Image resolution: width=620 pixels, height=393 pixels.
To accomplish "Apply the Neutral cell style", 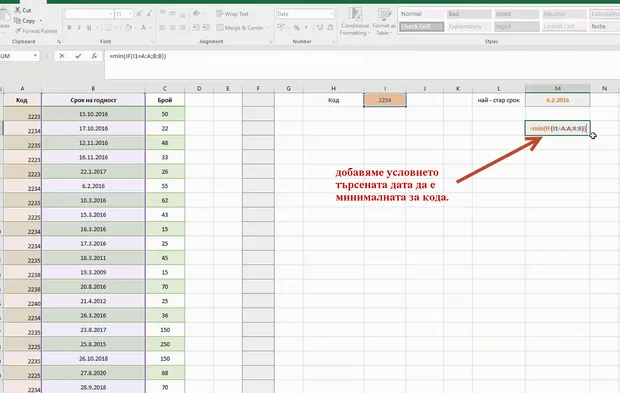I will [564, 14].
